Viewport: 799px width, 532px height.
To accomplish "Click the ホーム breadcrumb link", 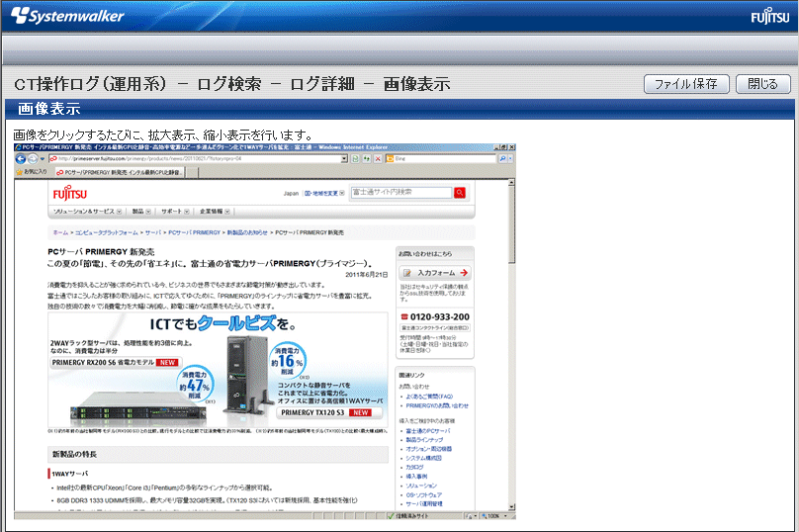I will (60, 231).
